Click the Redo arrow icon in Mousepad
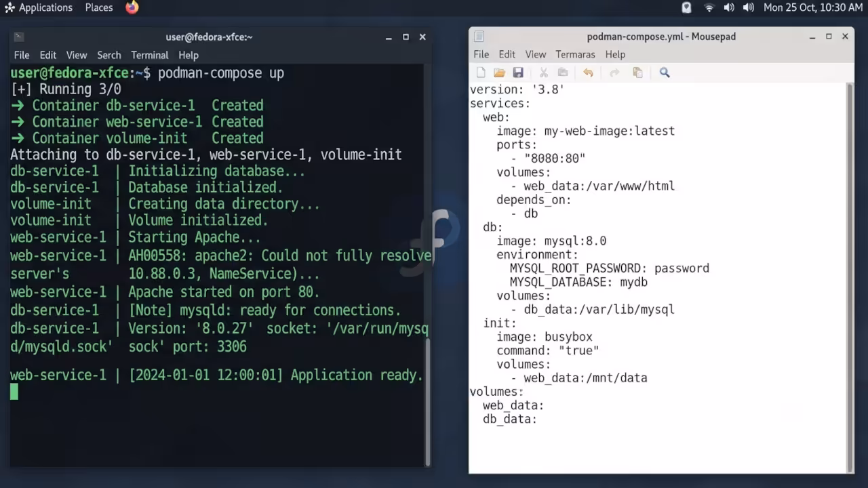This screenshot has height=488, width=868. [x=614, y=73]
